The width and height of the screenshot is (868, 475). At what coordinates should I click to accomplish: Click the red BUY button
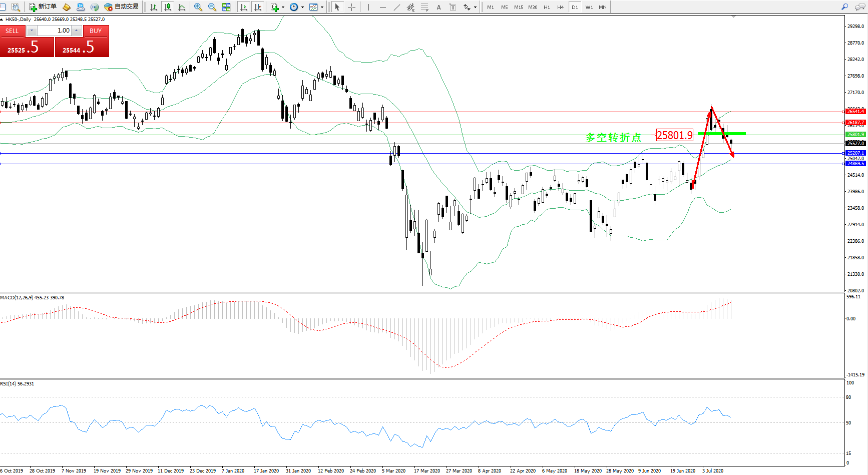point(96,31)
